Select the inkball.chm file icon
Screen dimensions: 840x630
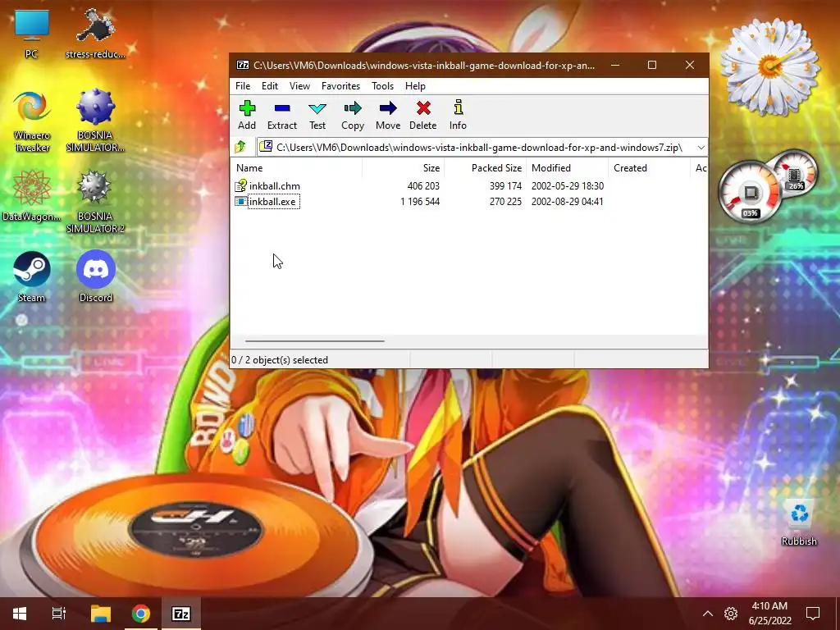pos(241,186)
